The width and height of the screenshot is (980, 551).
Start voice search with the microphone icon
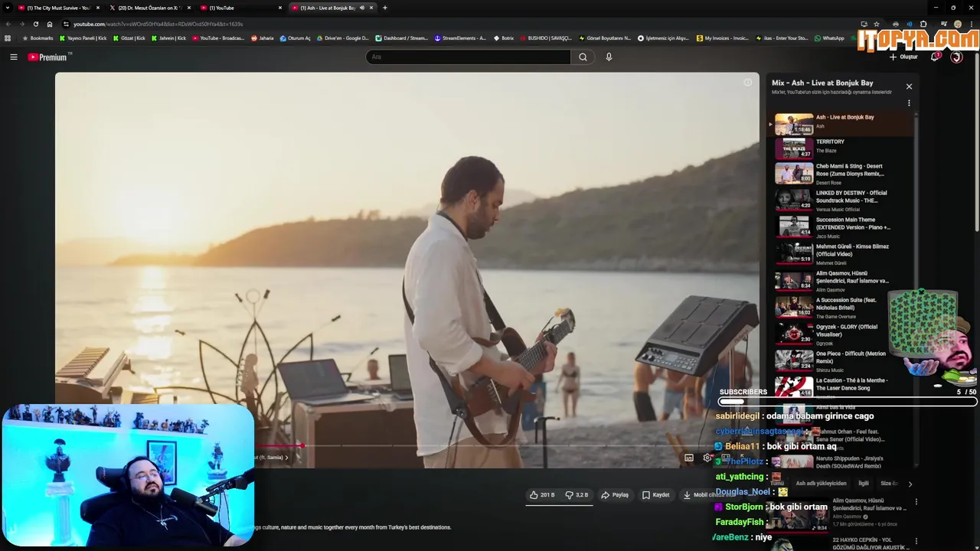point(609,57)
